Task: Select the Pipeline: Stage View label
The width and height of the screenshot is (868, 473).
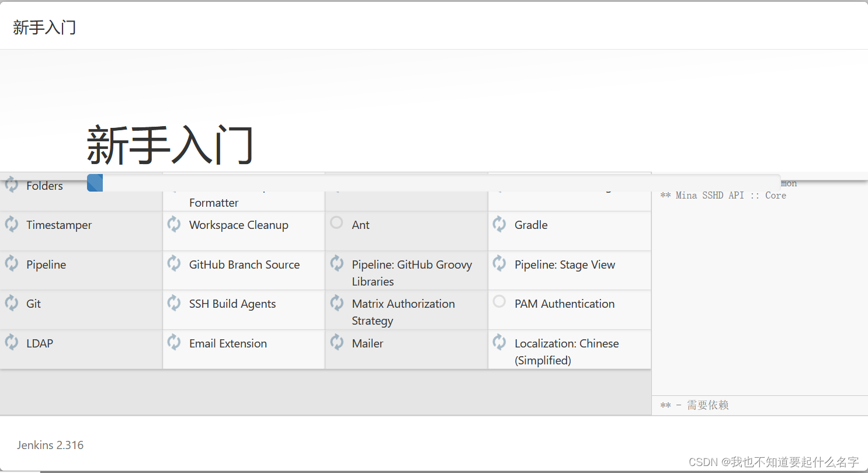Action: 565,265
